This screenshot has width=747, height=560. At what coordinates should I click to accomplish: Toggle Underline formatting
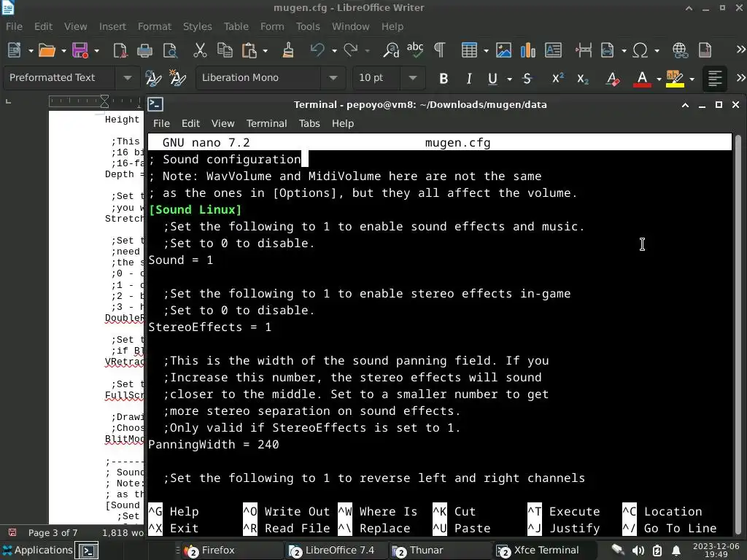tap(492, 79)
